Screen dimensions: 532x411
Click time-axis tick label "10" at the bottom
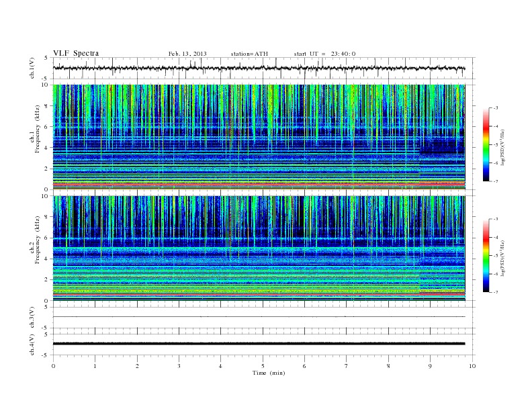click(472, 366)
